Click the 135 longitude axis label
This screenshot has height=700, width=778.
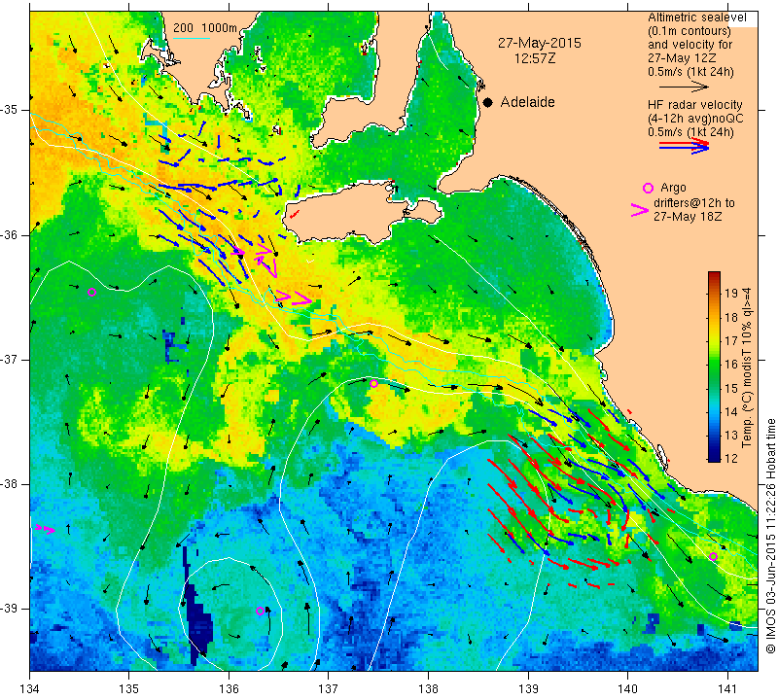129,688
